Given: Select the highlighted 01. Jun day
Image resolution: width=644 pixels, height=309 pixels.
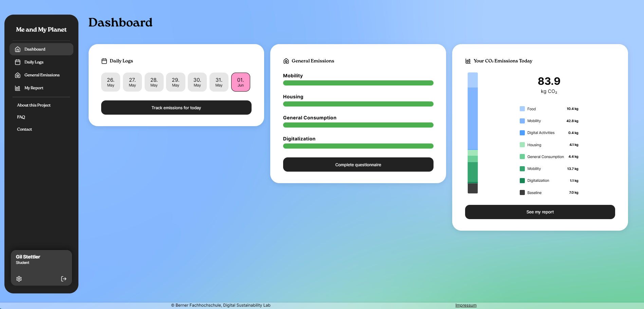Looking at the screenshot, I should click(x=241, y=82).
